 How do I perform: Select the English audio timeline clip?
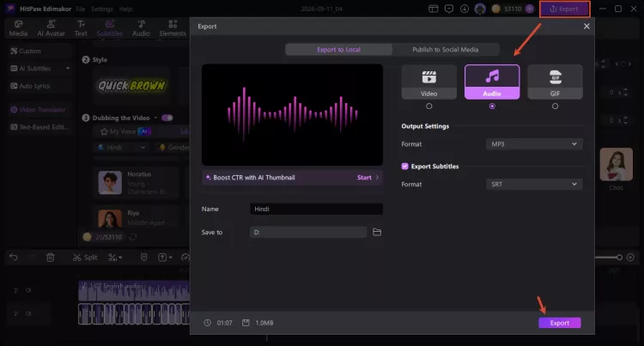tap(134, 291)
